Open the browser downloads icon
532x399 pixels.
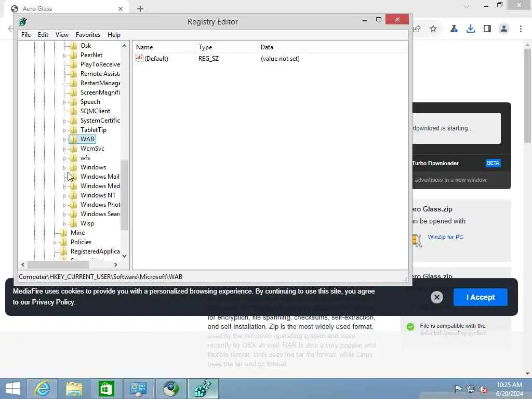click(470, 29)
